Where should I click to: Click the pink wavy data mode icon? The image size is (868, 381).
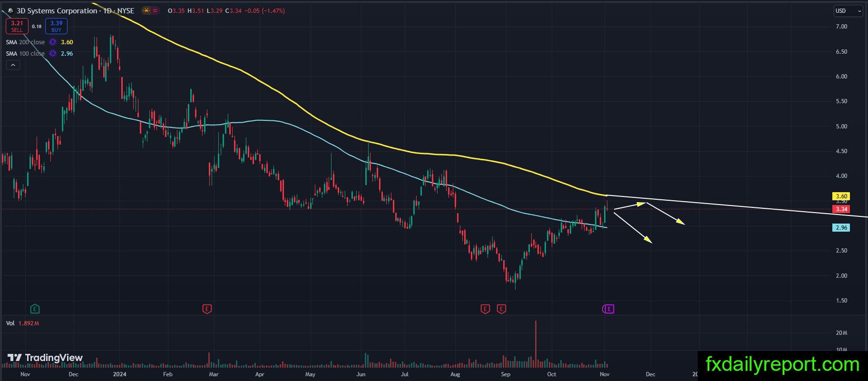(x=156, y=10)
